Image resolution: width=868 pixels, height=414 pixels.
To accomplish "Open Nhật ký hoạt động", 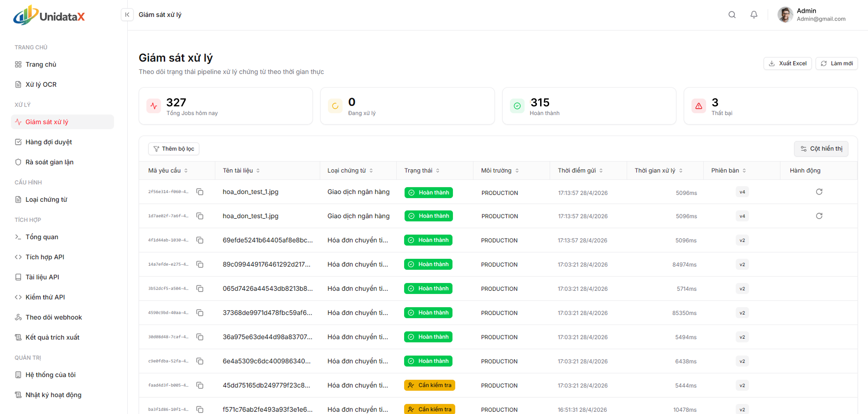I will 62,395.
